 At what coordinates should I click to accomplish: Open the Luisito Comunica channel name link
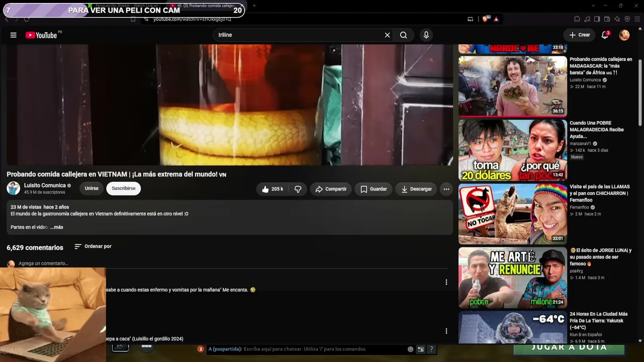tap(45, 186)
